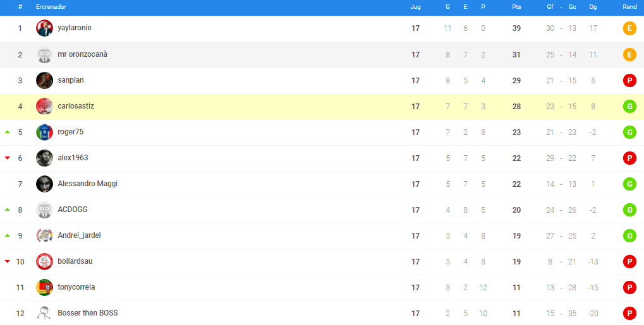Viewport: 644px width, 325px height.
Task: Click Andrei_jardel's team crest avatar
Action: (44, 235)
